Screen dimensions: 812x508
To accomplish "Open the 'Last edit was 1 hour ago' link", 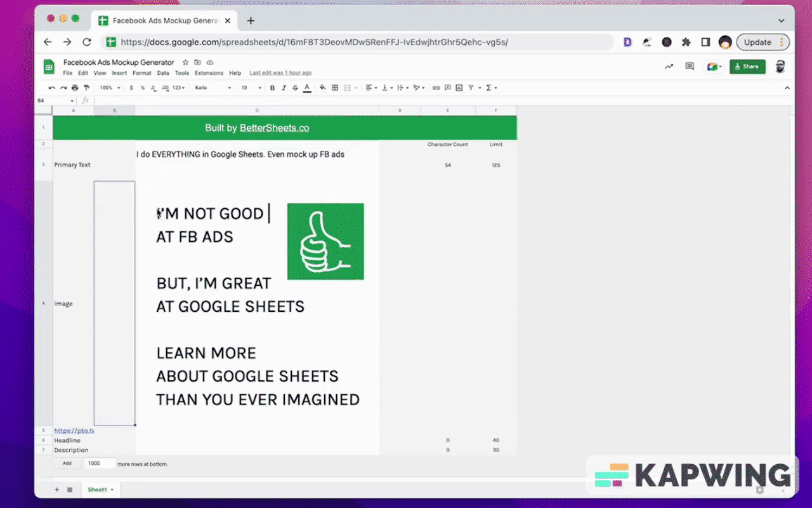I will (280, 73).
